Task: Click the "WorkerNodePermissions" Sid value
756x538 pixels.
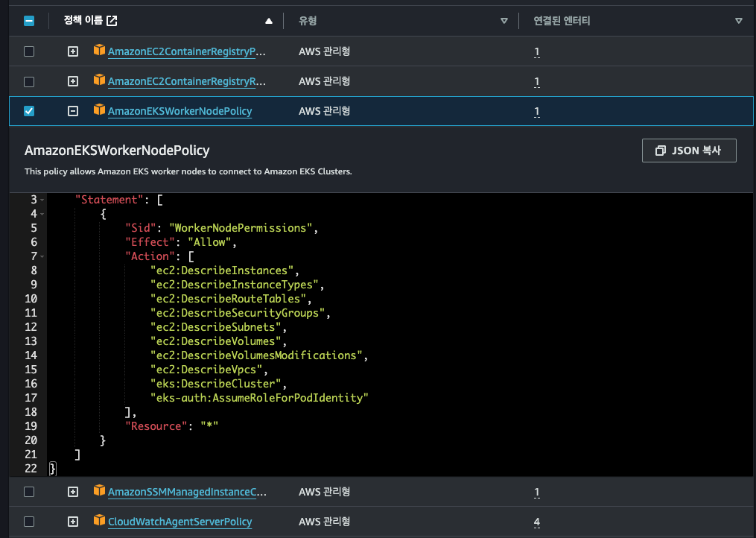Action: point(240,228)
